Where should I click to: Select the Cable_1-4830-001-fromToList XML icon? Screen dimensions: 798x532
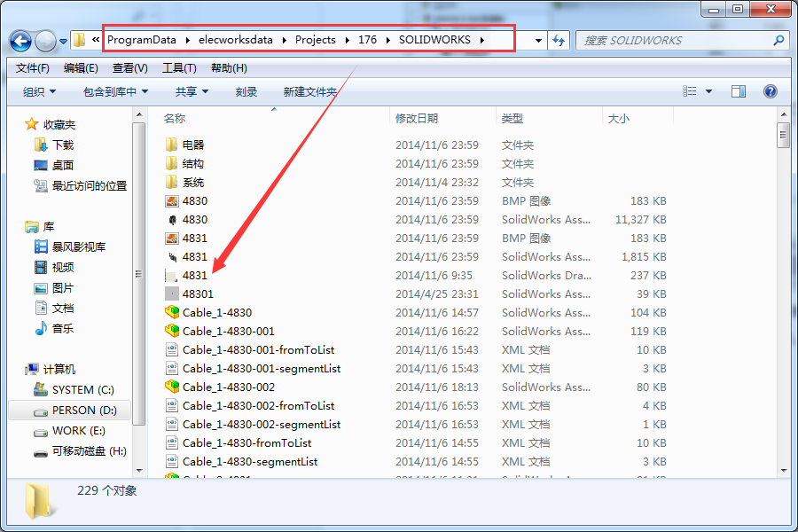(x=172, y=349)
